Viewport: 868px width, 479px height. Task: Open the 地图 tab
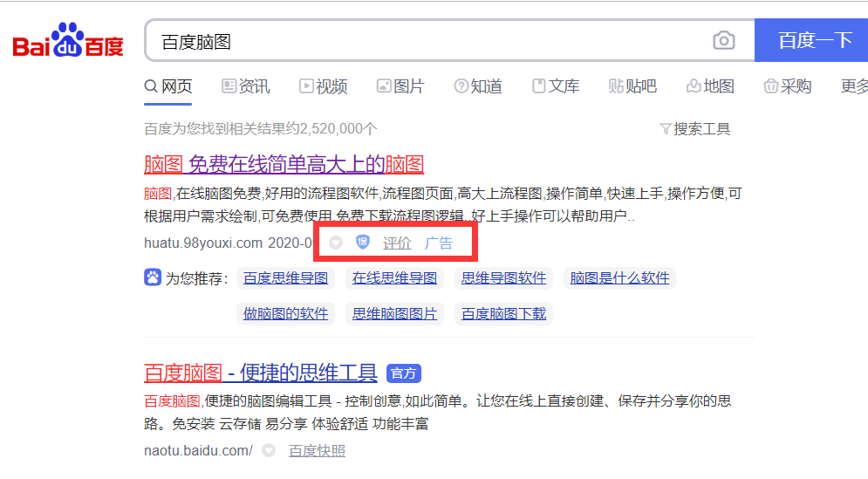[x=710, y=86]
